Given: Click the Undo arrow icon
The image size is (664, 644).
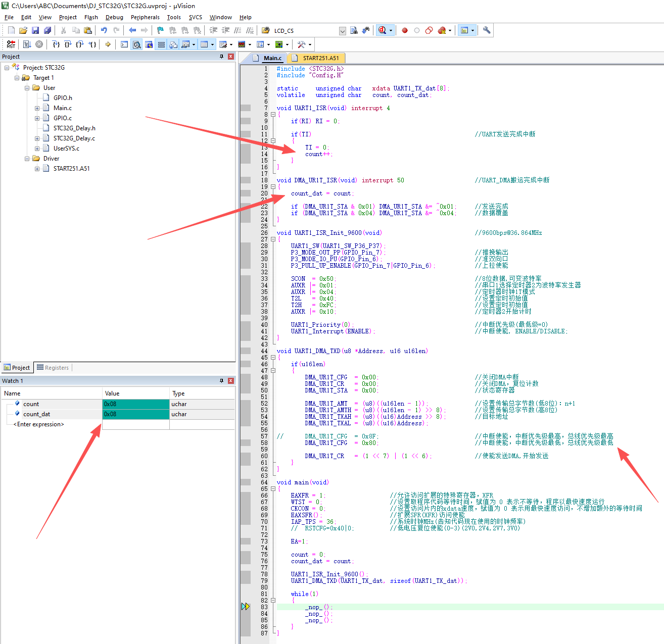Looking at the screenshot, I should coord(104,30).
